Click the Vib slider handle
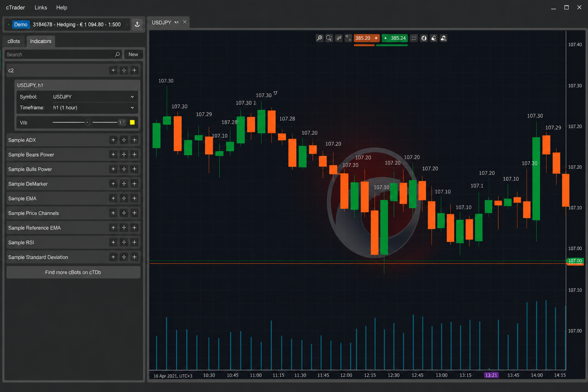Screen dimensions: 588x392 pyautogui.click(x=88, y=122)
